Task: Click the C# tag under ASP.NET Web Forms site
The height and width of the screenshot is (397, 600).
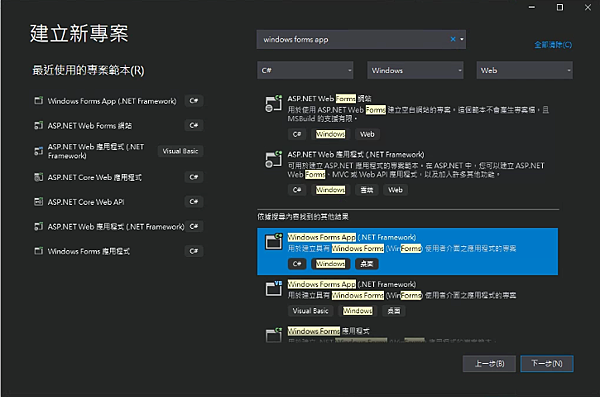Action: click(297, 134)
